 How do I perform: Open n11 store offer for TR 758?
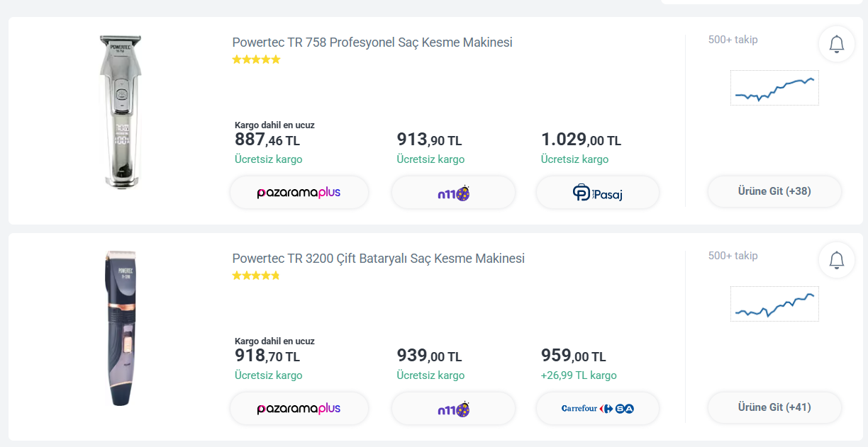[453, 193]
